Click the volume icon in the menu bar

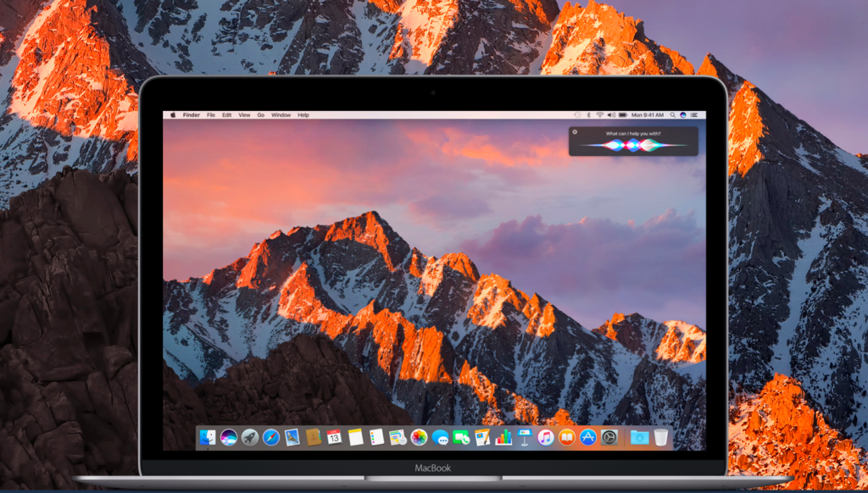[611, 114]
